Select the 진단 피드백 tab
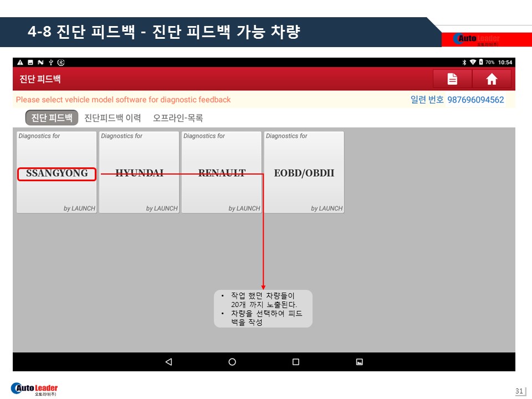The height and width of the screenshot is (399, 532). tap(52, 117)
